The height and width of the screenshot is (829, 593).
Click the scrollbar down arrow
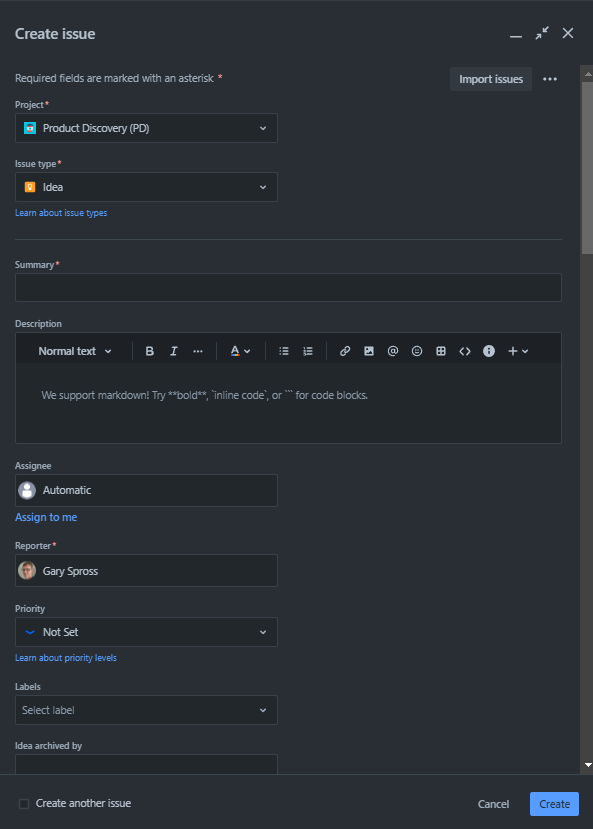click(x=588, y=765)
